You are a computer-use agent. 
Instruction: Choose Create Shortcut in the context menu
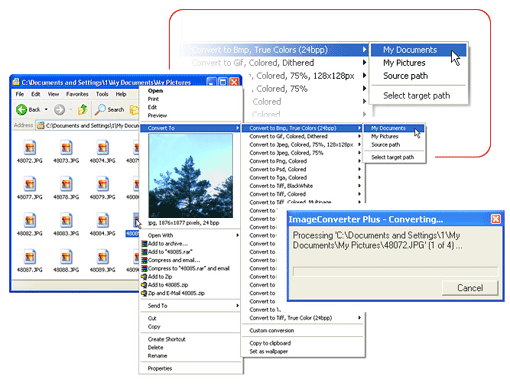click(x=167, y=339)
